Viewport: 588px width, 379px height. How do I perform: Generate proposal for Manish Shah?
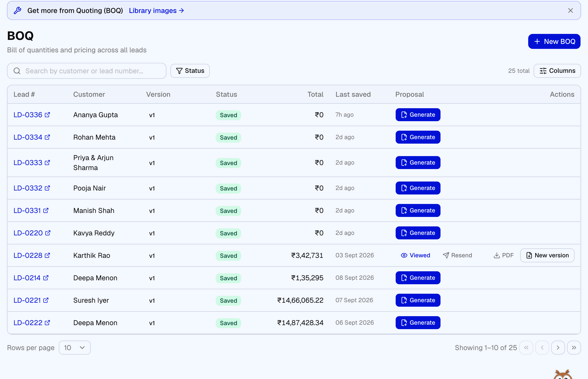(418, 210)
